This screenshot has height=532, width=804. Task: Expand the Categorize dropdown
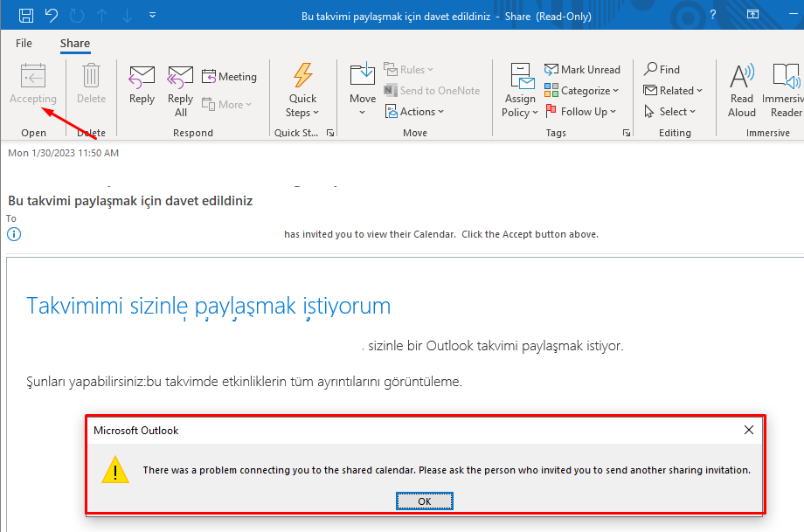click(x=582, y=91)
